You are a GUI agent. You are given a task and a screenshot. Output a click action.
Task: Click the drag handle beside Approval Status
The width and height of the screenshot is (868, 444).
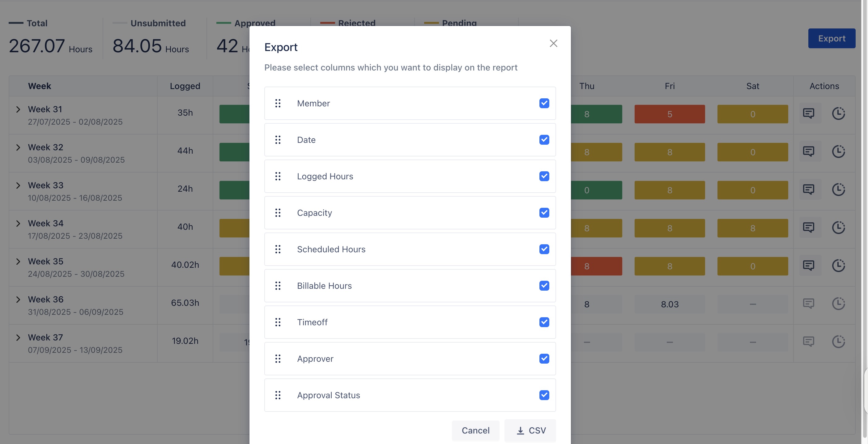click(x=278, y=395)
